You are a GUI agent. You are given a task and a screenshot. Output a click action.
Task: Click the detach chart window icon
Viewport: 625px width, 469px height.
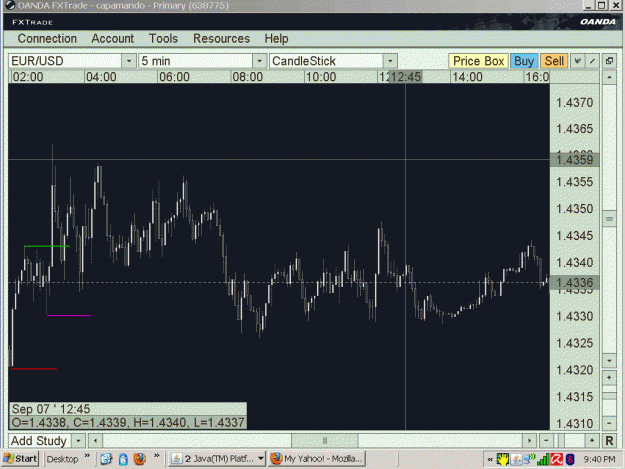coord(609,61)
